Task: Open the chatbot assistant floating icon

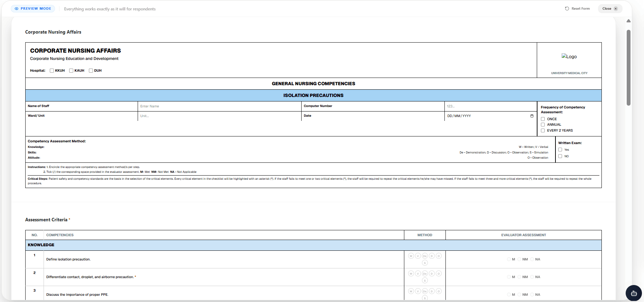Action: pyautogui.click(x=634, y=293)
